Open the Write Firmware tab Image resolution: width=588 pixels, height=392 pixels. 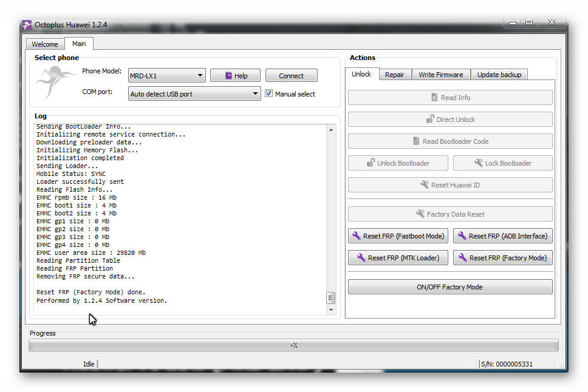pos(441,75)
